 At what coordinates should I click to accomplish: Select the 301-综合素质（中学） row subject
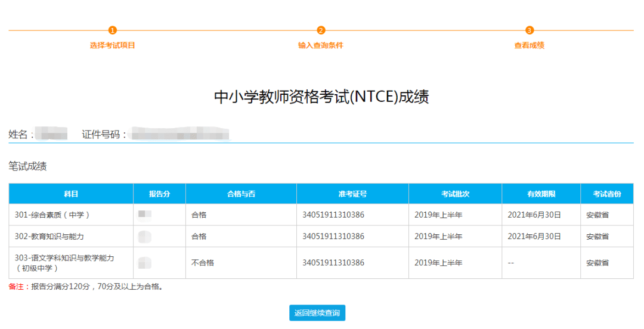pos(52,215)
